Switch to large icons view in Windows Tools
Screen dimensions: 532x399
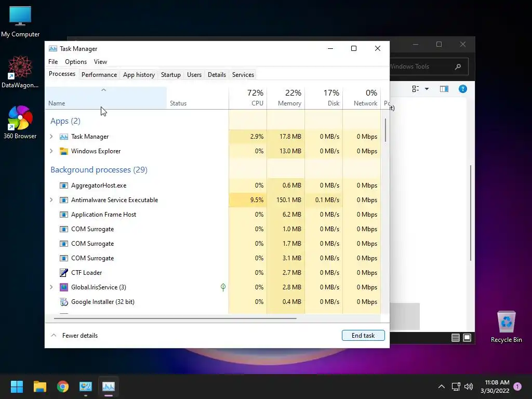click(467, 338)
